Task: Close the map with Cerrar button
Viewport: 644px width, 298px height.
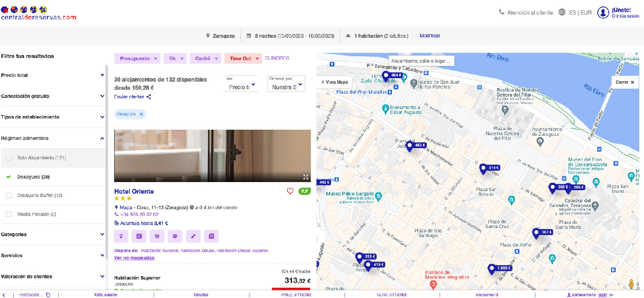Action: pos(624,82)
